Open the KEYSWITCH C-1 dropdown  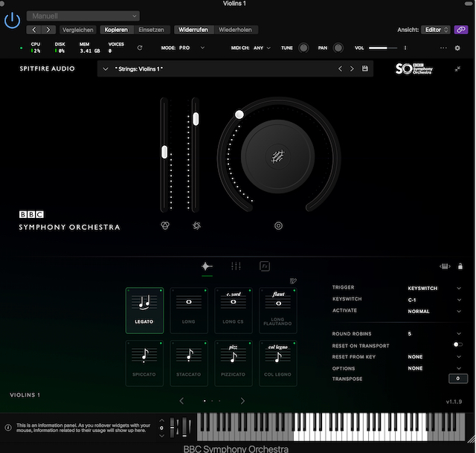pos(434,300)
